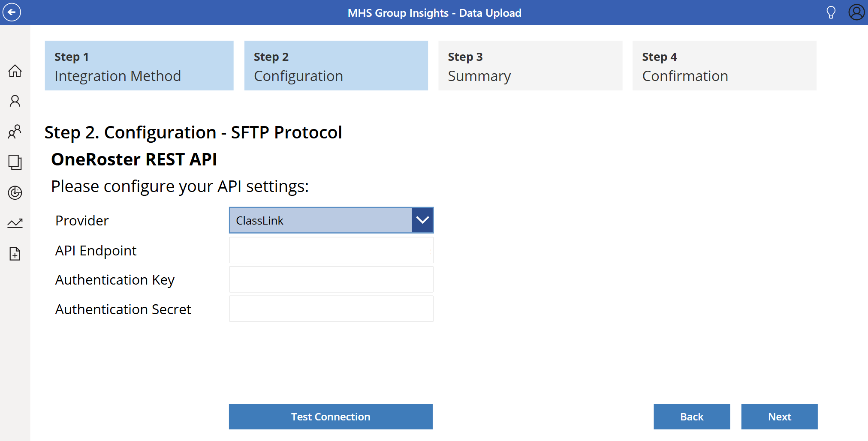The image size is (868, 441).
Task: Open the pie chart sidebar icon
Action: coord(15,193)
